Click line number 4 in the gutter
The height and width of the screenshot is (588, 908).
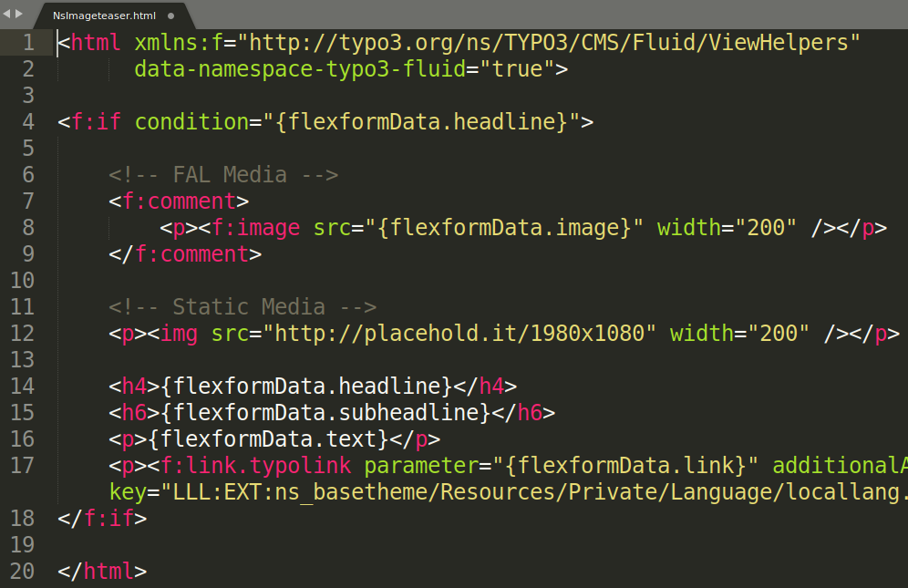coord(27,121)
